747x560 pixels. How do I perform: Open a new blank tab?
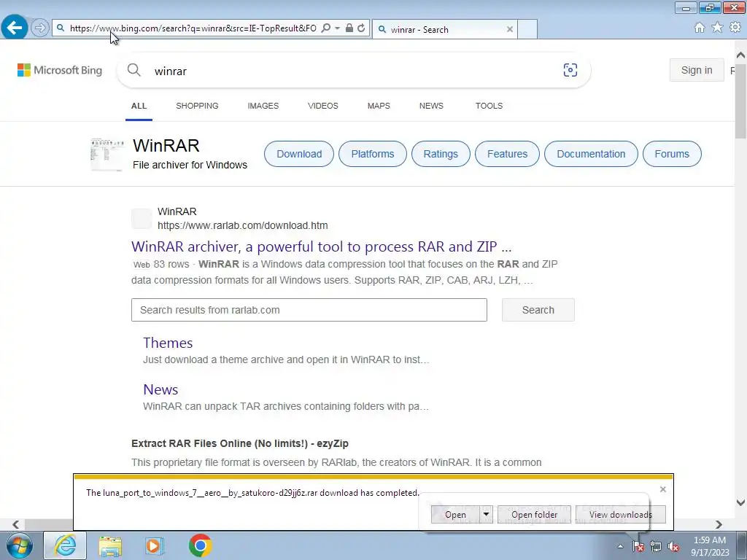(x=527, y=29)
